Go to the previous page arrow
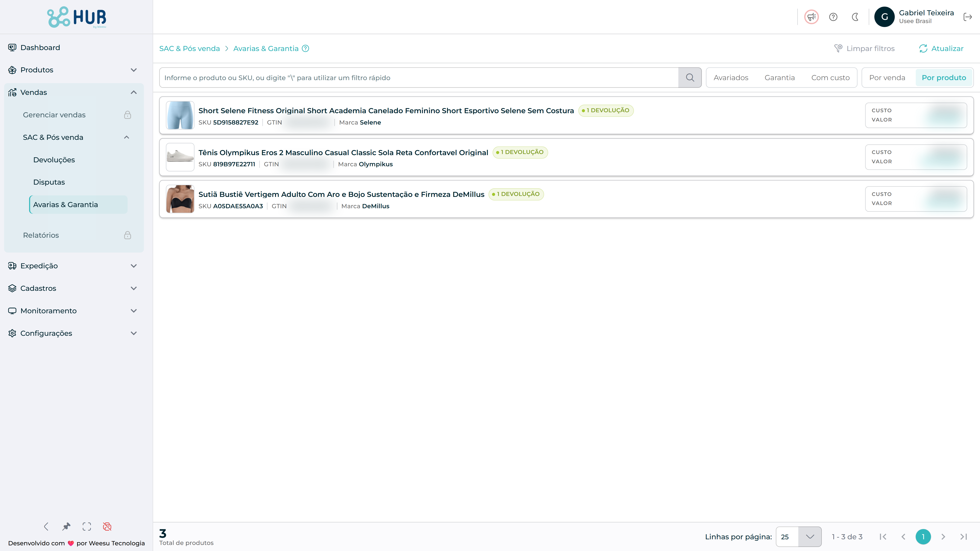The height and width of the screenshot is (551, 980). pos(903,537)
